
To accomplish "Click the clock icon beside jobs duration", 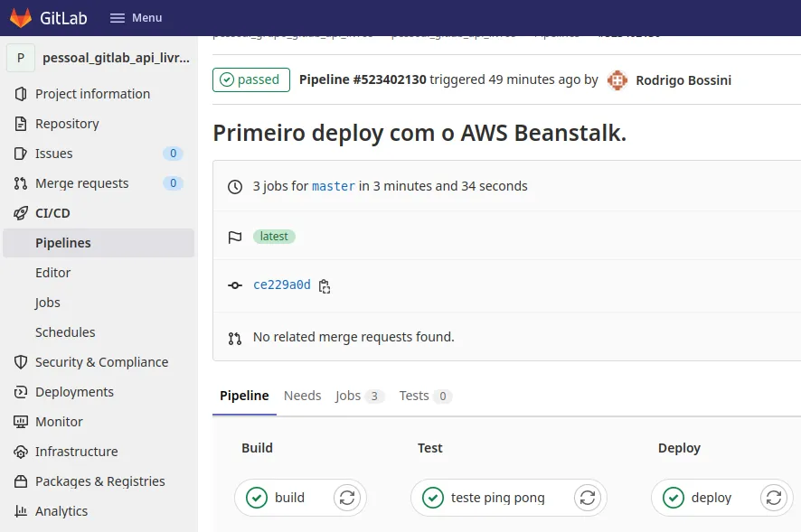I will 235,187.
